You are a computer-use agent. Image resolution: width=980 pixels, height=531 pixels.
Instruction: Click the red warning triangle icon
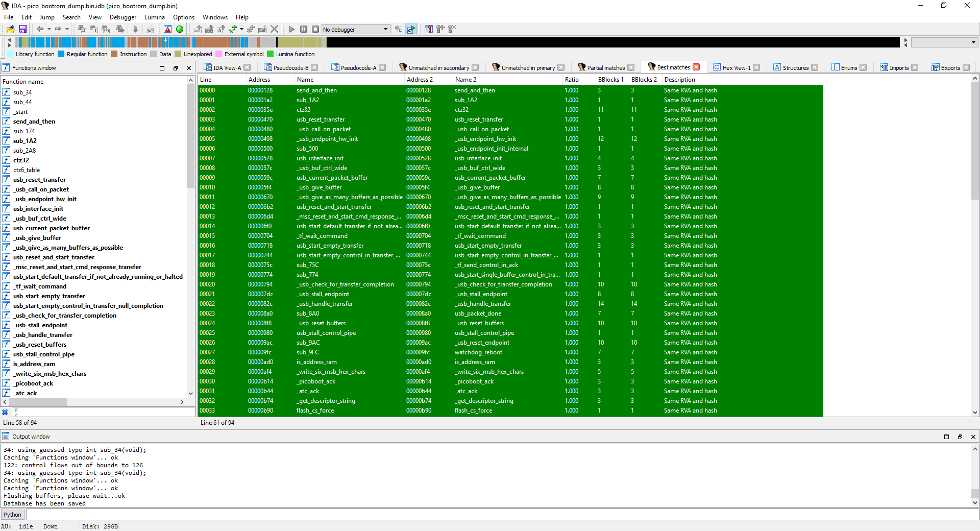(167, 30)
